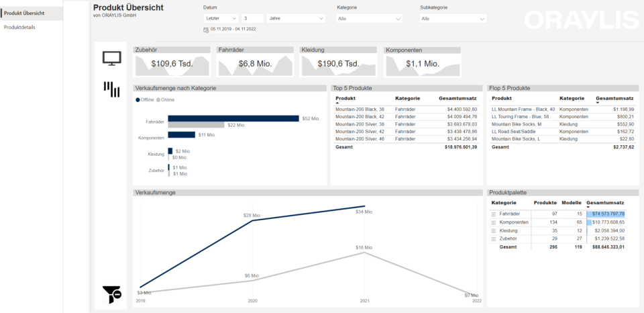Select row Mountain Bike Socks, L
The image size is (644, 313).
tap(563, 139)
